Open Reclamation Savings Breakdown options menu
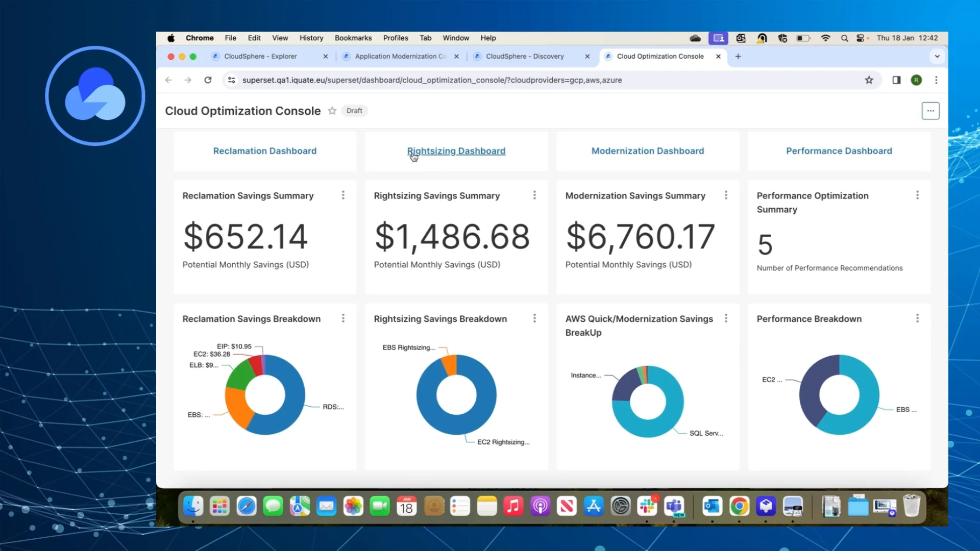This screenshot has width=980, height=551. [x=343, y=318]
